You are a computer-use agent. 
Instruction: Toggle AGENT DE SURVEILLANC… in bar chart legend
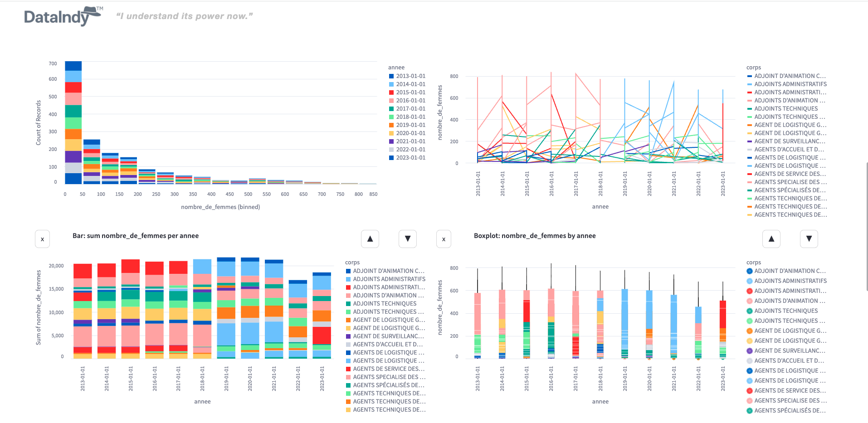(x=388, y=336)
